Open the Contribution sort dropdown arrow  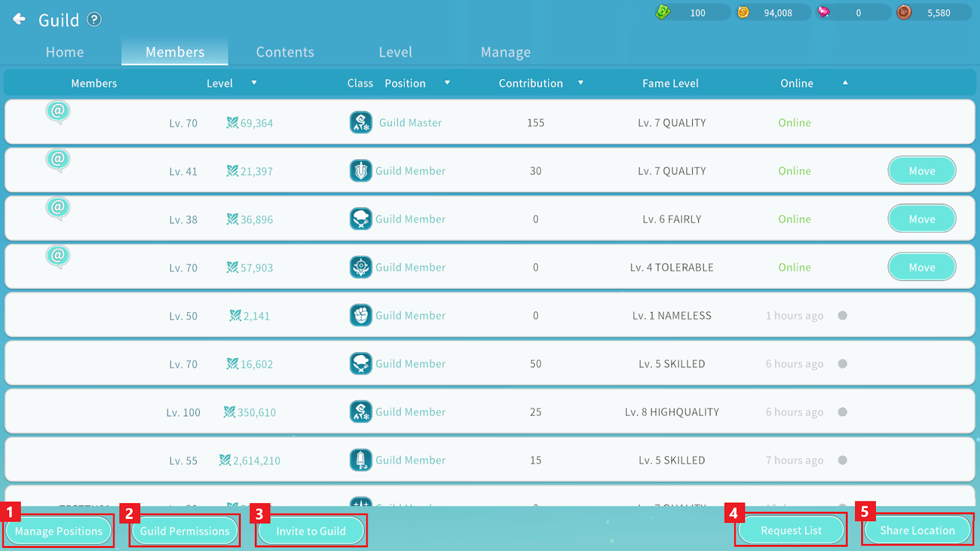[581, 83]
